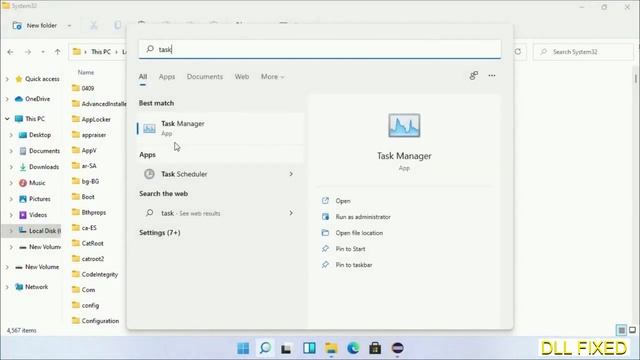Open the search feedback share icon

473,76
